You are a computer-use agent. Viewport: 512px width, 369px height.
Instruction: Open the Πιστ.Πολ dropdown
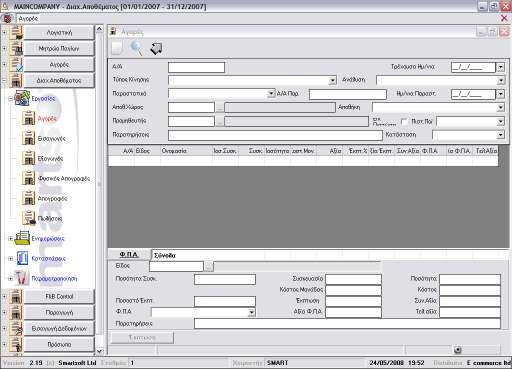[x=500, y=122]
